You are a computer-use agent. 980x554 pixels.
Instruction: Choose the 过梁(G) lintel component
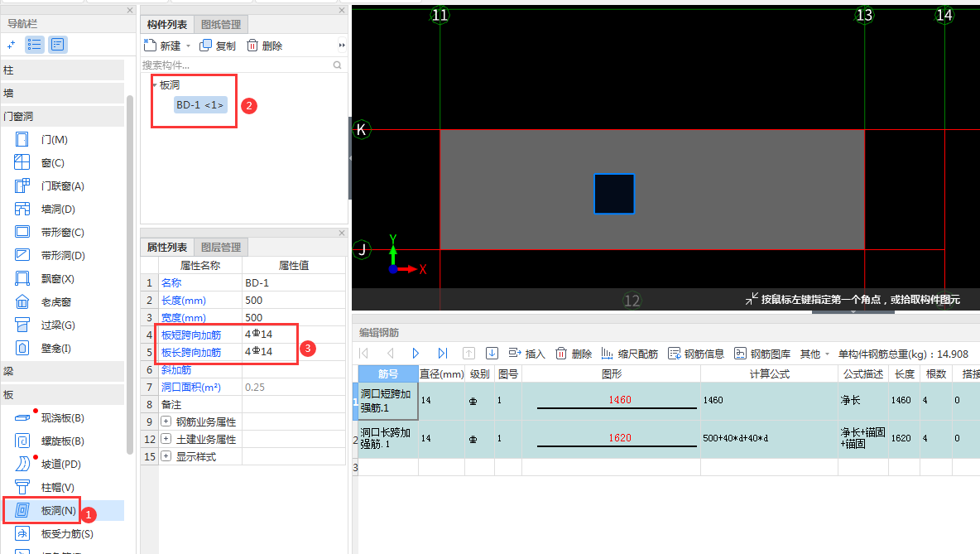pos(57,325)
